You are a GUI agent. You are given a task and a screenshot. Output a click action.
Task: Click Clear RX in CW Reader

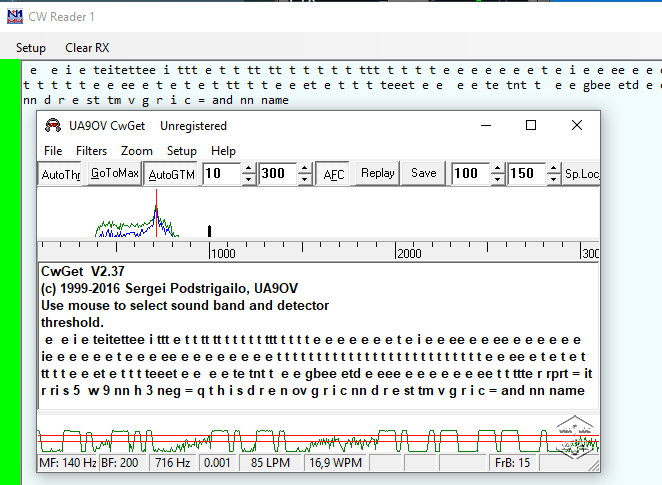(87, 48)
